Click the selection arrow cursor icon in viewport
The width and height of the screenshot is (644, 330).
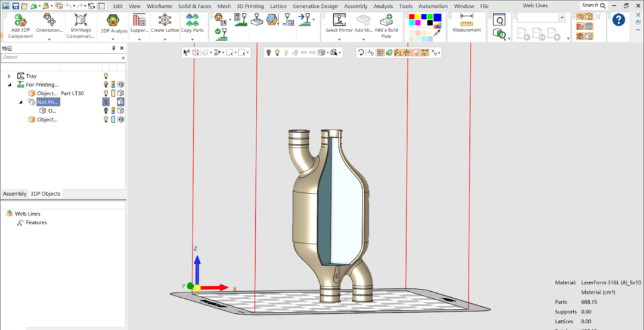point(187,53)
